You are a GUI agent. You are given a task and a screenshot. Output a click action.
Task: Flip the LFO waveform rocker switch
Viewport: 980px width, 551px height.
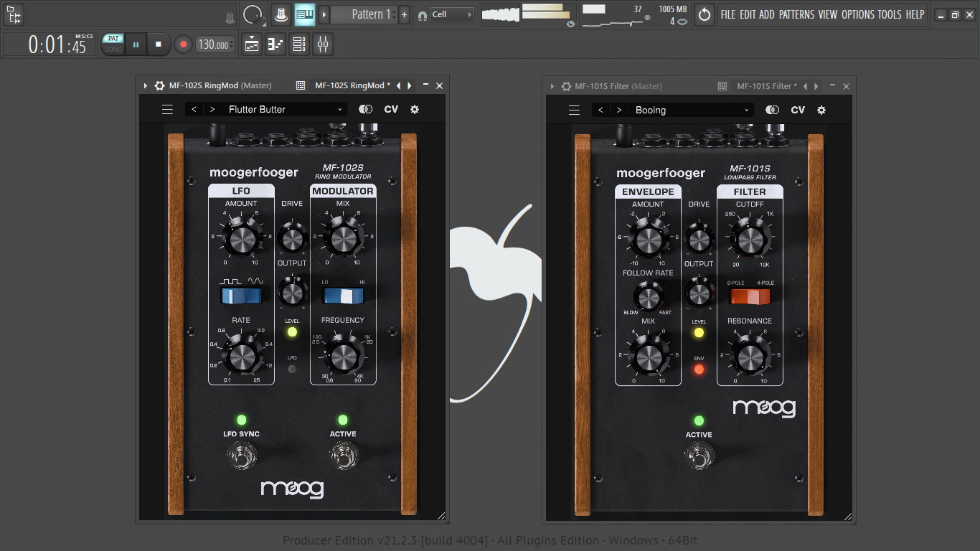[x=242, y=296]
